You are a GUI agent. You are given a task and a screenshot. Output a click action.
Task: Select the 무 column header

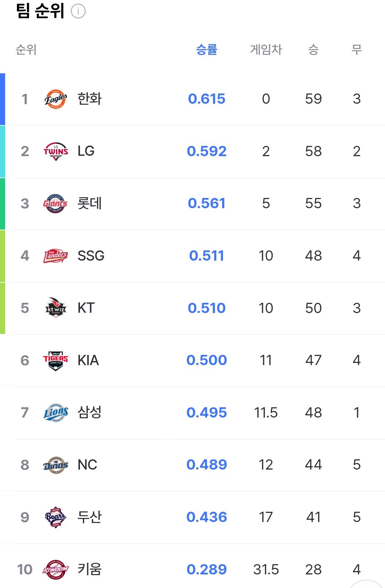pyautogui.click(x=357, y=49)
